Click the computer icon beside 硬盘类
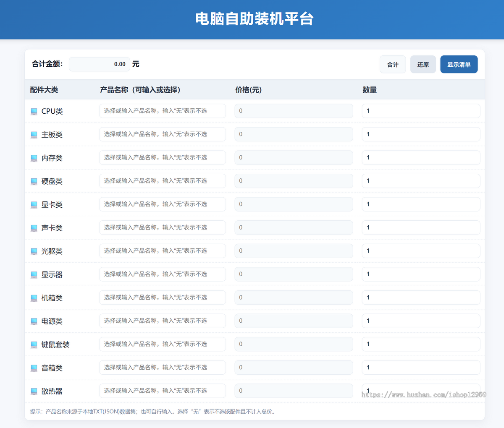Screen dimensions: 504x428 click(x=34, y=182)
